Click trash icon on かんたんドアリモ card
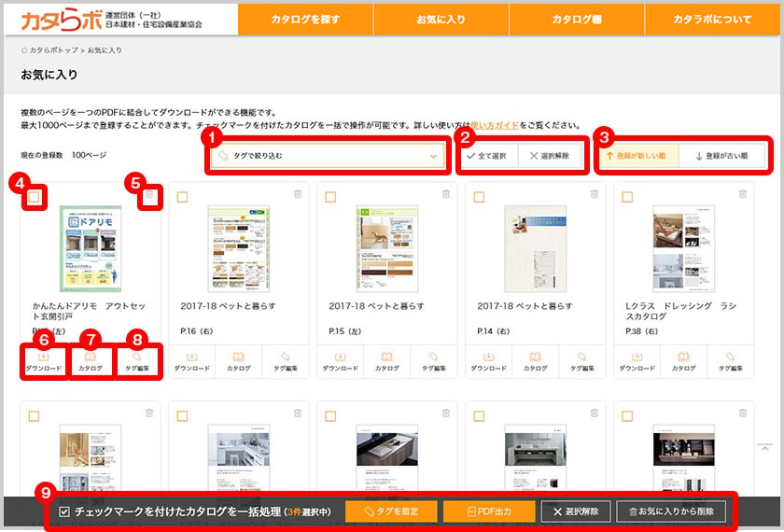 pyautogui.click(x=149, y=195)
